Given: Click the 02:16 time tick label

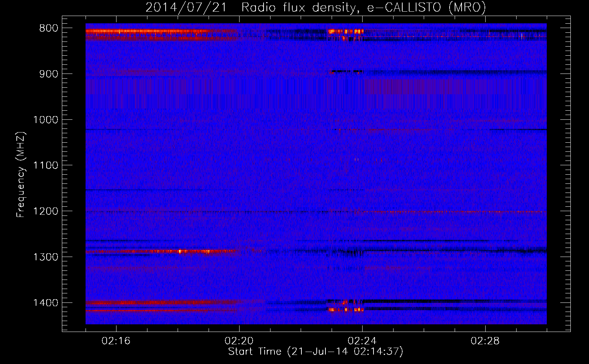Looking at the screenshot, I should [116, 341].
